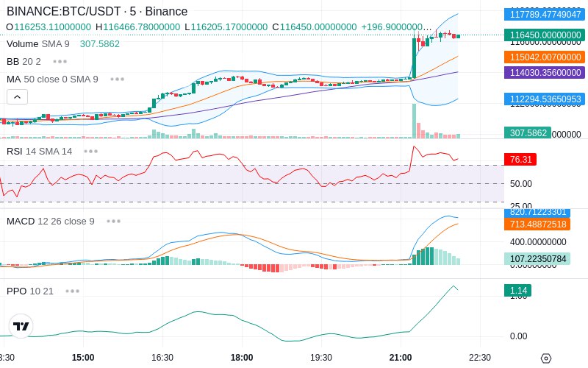Click the Volume SMA value 307.5862 in legend

pos(100,44)
